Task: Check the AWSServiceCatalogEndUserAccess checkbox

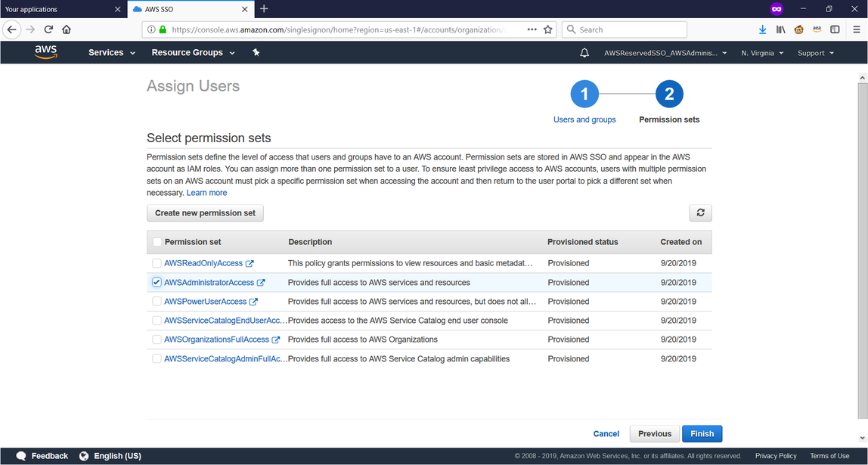Action: pos(157,321)
